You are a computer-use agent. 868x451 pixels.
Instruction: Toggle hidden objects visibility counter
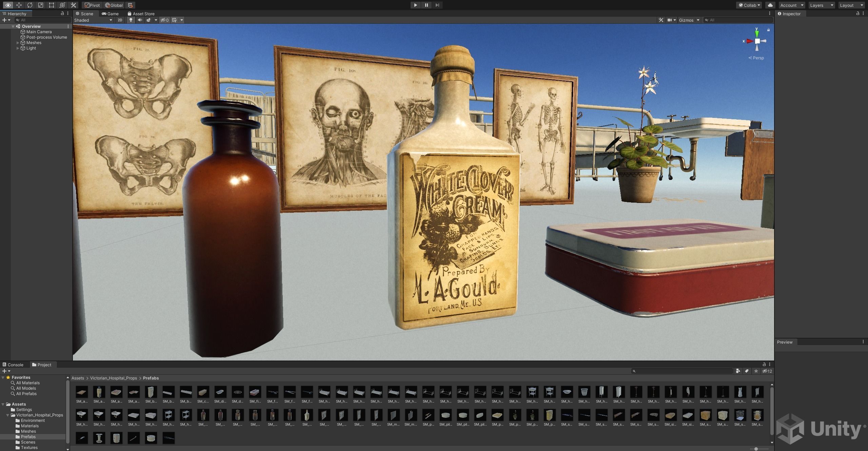coord(165,20)
